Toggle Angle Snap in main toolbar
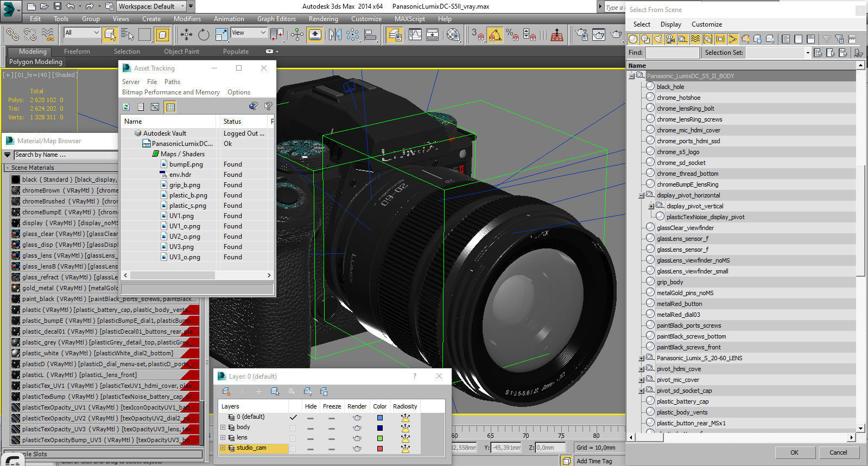 495,35
